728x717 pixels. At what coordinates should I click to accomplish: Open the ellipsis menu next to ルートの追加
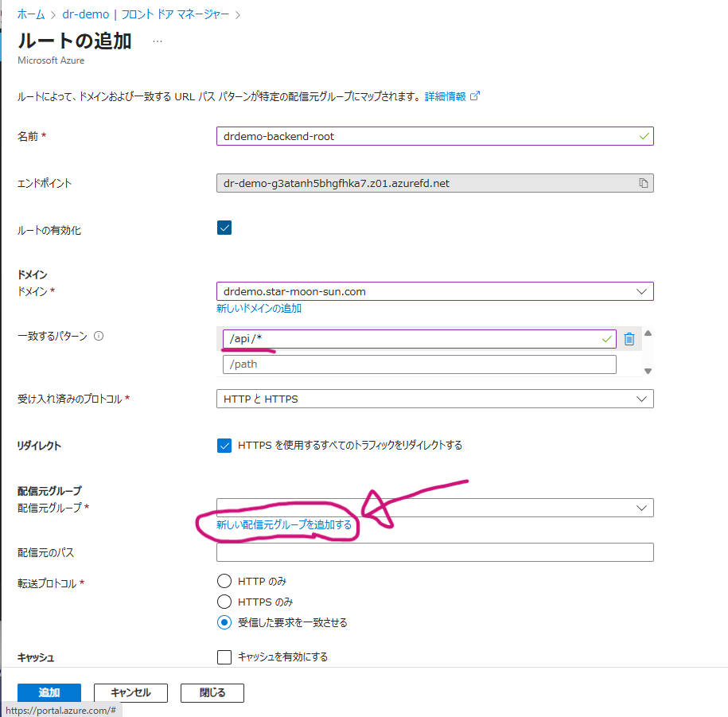tap(158, 41)
